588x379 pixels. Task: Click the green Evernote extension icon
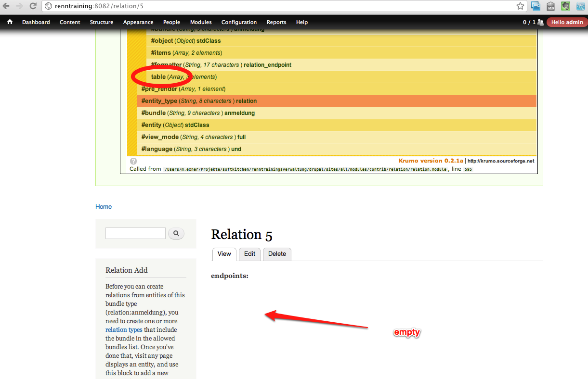[566, 6]
